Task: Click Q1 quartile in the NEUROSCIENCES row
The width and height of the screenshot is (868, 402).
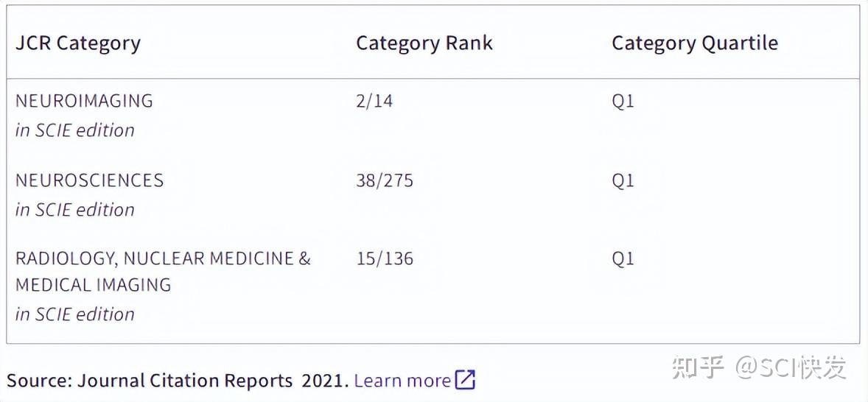Action: [x=623, y=180]
